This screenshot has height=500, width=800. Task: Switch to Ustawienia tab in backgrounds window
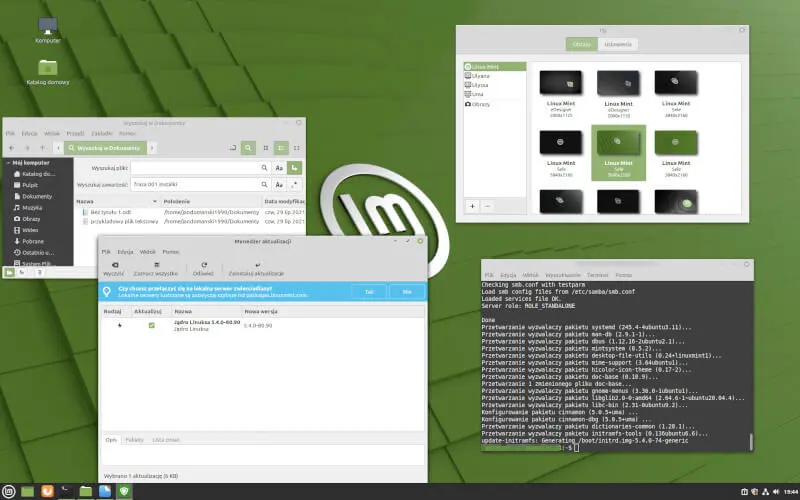pyautogui.click(x=618, y=44)
